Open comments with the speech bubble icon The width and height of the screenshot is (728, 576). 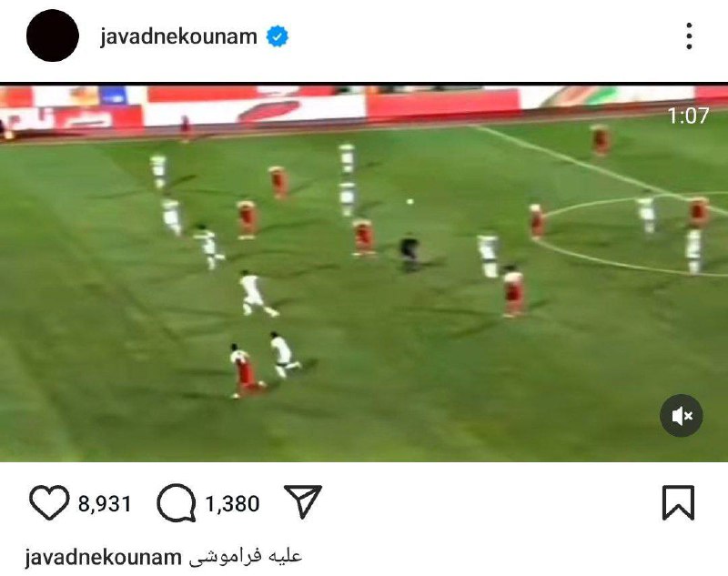pos(177,502)
